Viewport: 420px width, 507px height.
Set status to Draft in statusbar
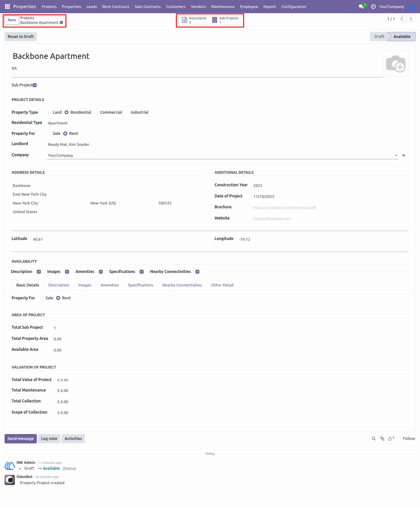coord(379,36)
